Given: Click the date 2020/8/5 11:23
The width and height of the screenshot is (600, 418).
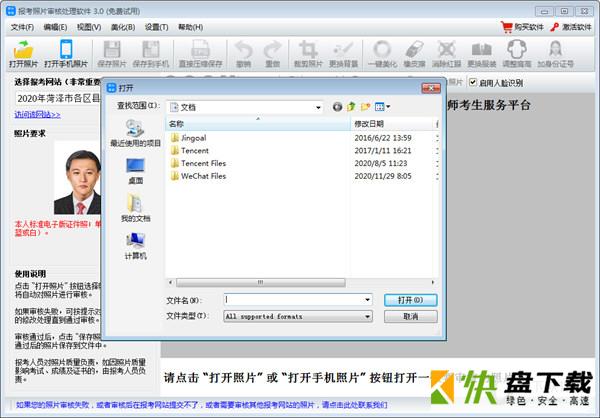Looking at the screenshot, I should [x=381, y=163].
